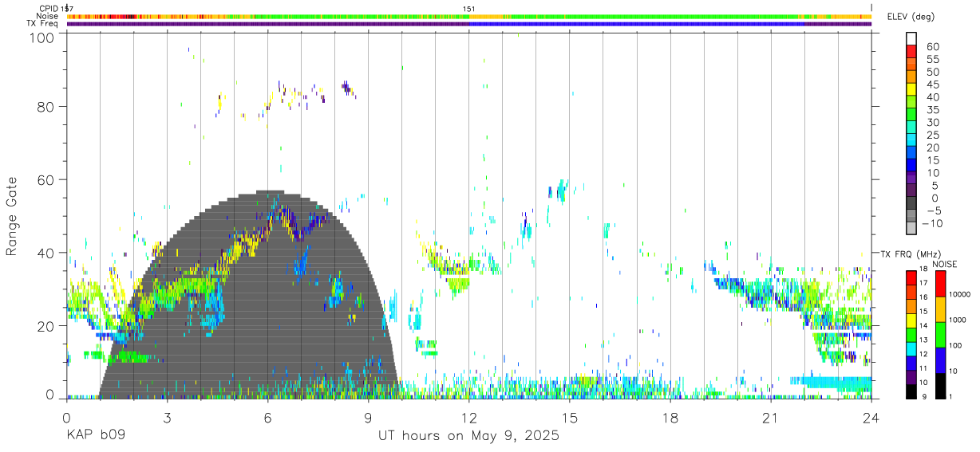Select the white top segment of ELEV colorbar
Image resolution: width=980 pixels, height=452 pixels.
(x=911, y=39)
